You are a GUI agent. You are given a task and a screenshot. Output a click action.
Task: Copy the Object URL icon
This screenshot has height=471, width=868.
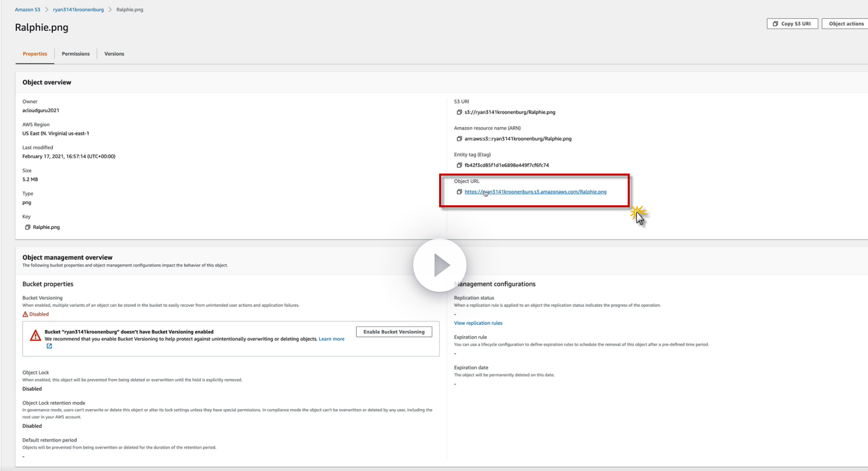(x=459, y=192)
